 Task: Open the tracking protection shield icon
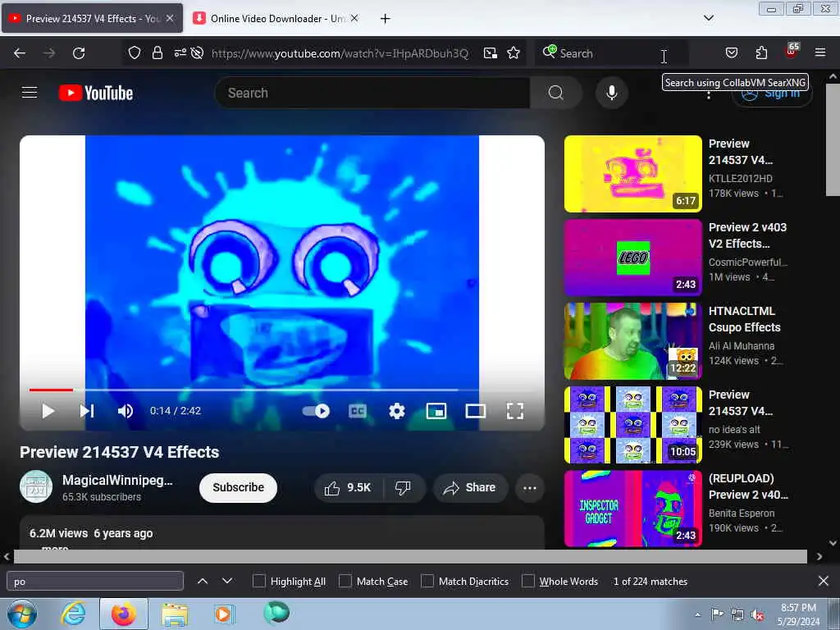point(135,53)
